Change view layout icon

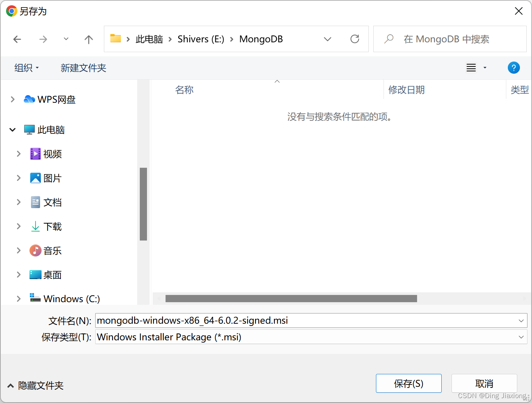pyautogui.click(x=471, y=68)
